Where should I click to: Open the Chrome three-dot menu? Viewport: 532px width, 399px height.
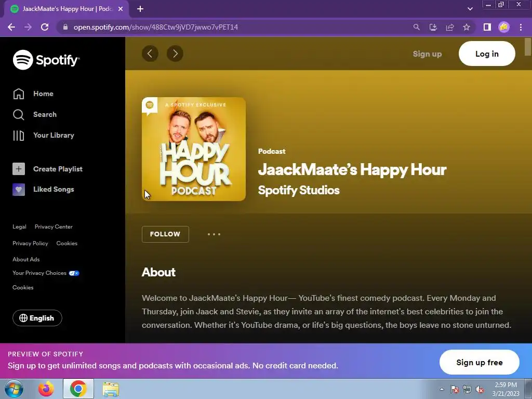[x=521, y=27]
